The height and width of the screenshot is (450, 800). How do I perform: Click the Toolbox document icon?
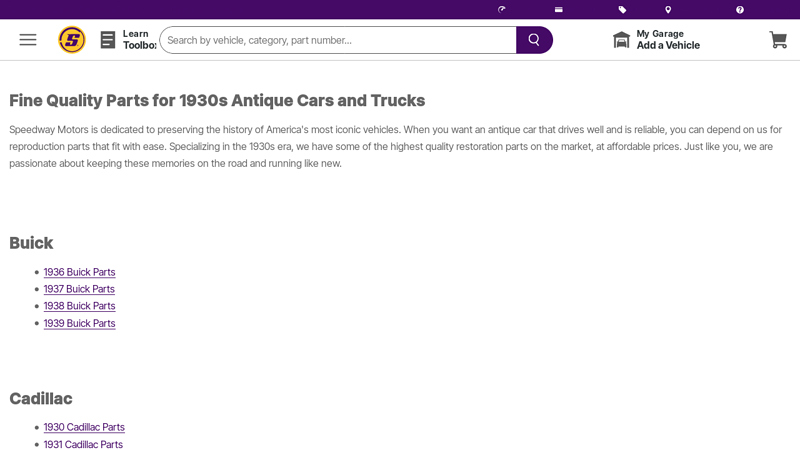click(x=108, y=40)
